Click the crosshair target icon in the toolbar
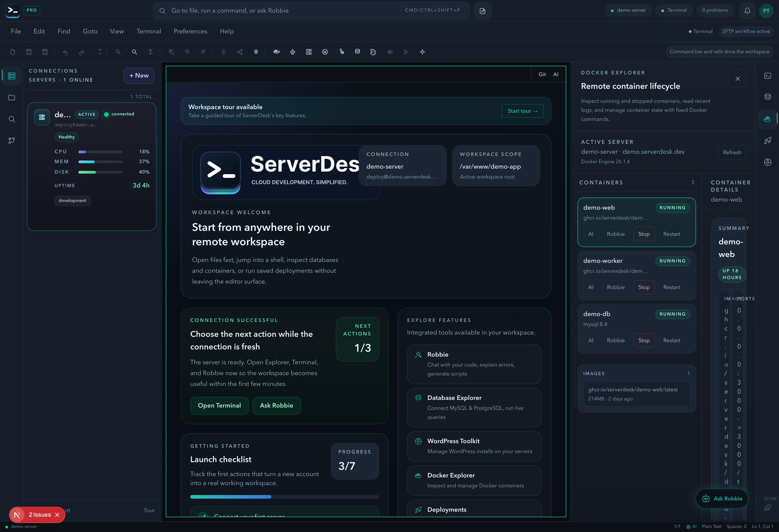This screenshot has height=532, width=779. pyautogui.click(x=422, y=52)
